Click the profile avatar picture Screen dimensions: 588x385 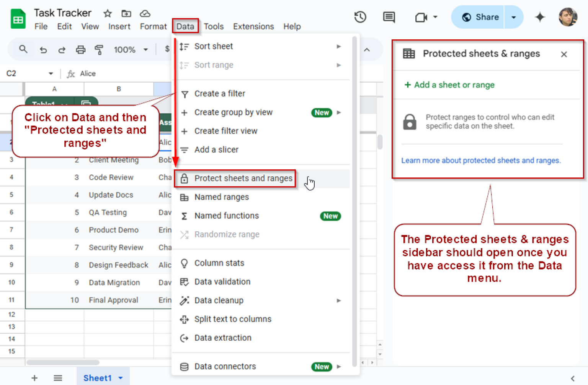(x=568, y=17)
